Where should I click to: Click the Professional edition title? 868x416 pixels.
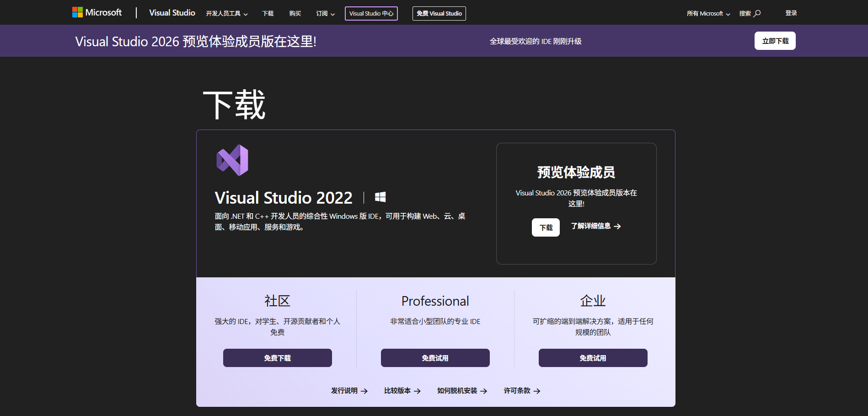click(435, 301)
